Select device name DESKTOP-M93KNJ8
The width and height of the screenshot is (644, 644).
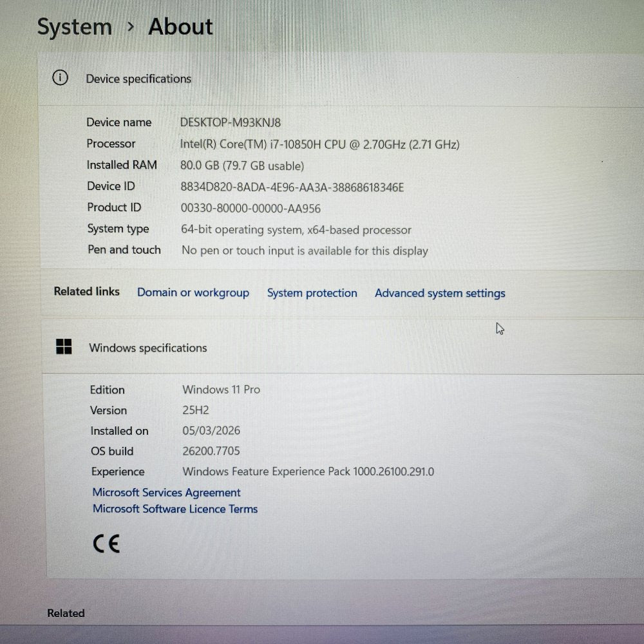(231, 122)
